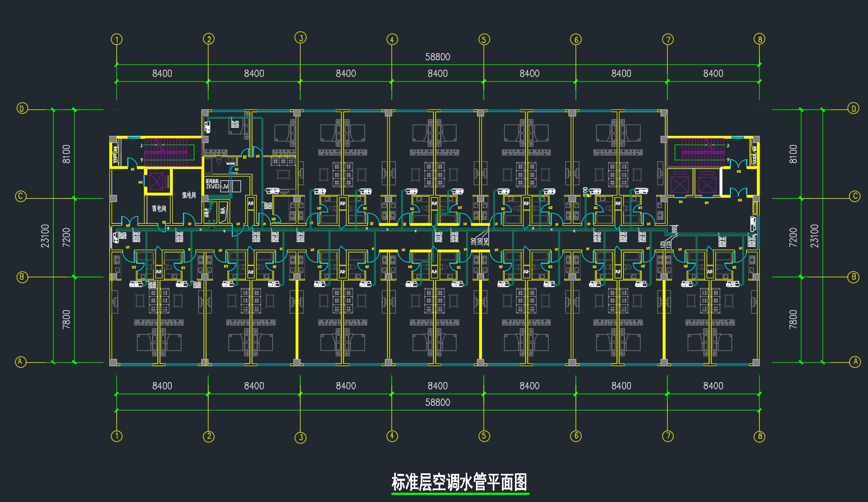Pick grid bubble 8 in the bottom row
This screenshot has height=502, width=868.
point(760,436)
